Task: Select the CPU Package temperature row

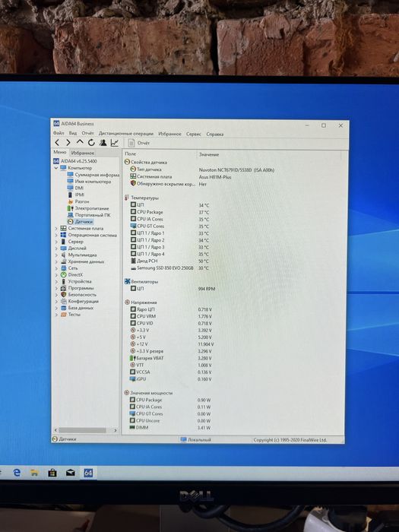Action: click(169, 212)
